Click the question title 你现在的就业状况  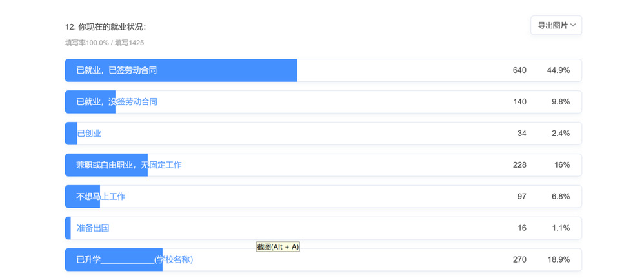point(106,27)
